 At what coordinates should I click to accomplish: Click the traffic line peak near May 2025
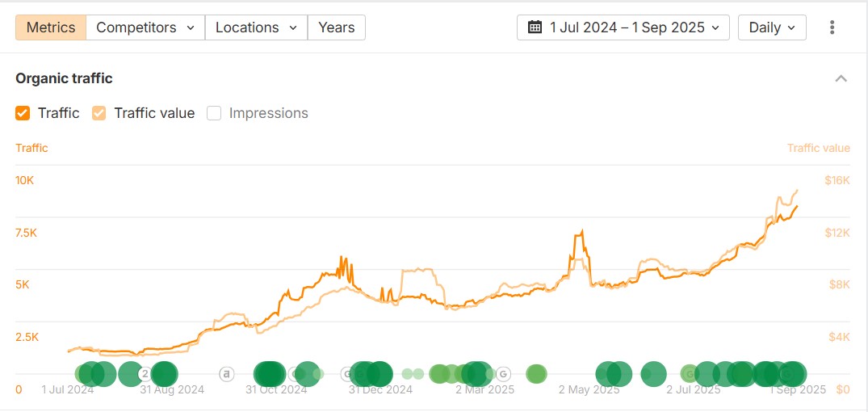pyautogui.click(x=580, y=233)
